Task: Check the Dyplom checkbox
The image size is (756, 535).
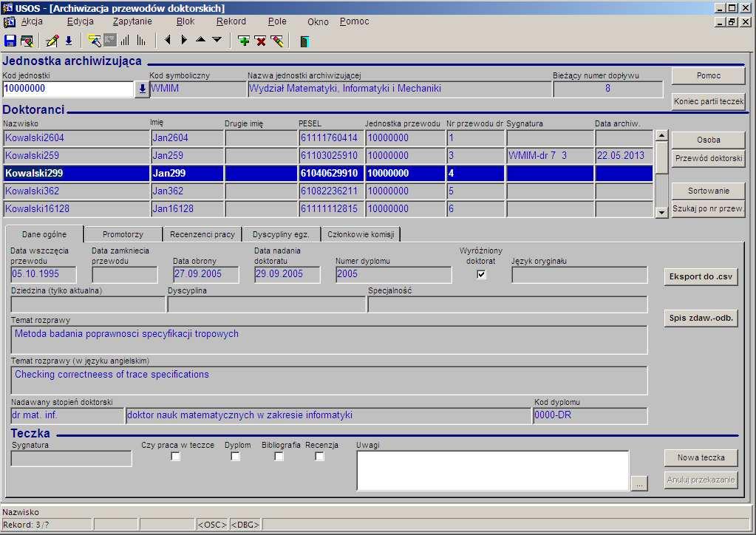Action: (x=235, y=456)
